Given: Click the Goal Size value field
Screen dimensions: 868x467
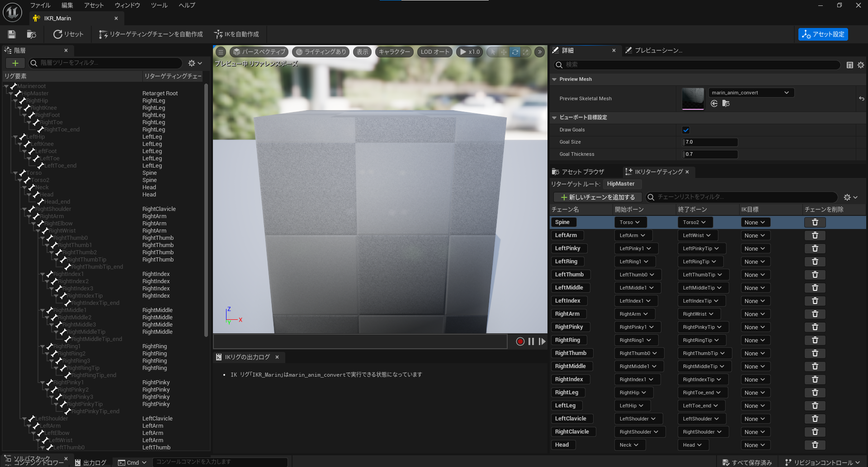Looking at the screenshot, I should coord(710,142).
